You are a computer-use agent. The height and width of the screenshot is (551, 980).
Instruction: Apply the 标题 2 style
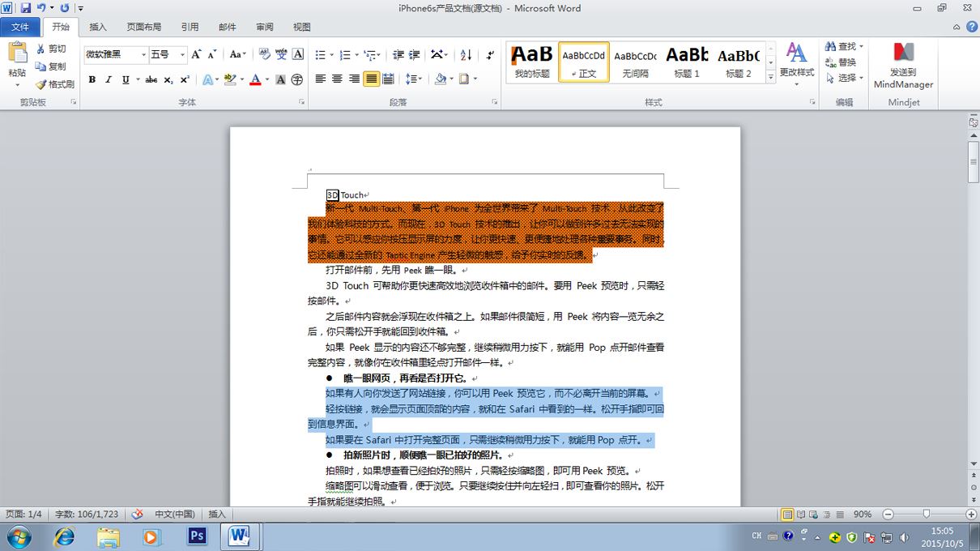(738, 62)
